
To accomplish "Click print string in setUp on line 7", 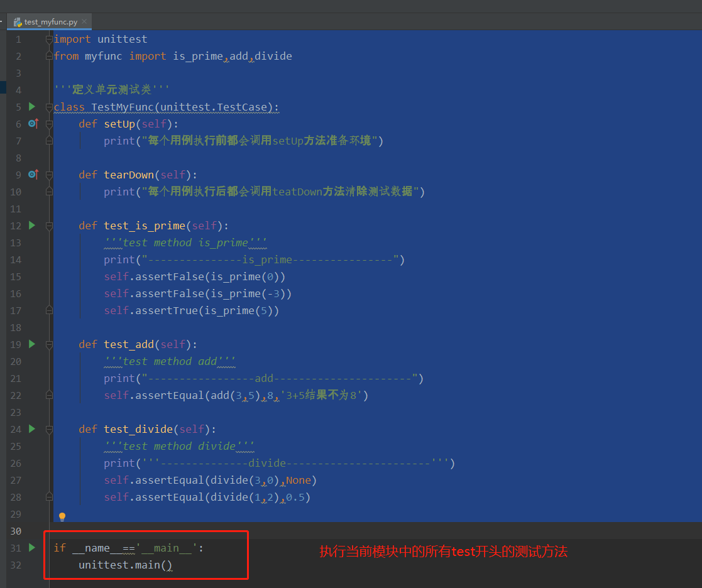I will [x=259, y=141].
